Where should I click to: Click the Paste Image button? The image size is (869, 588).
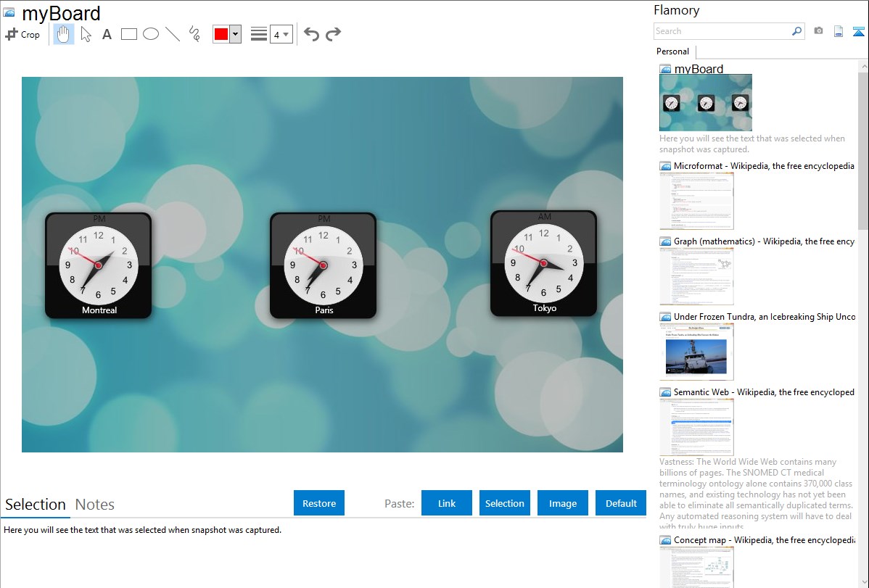pos(563,503)
